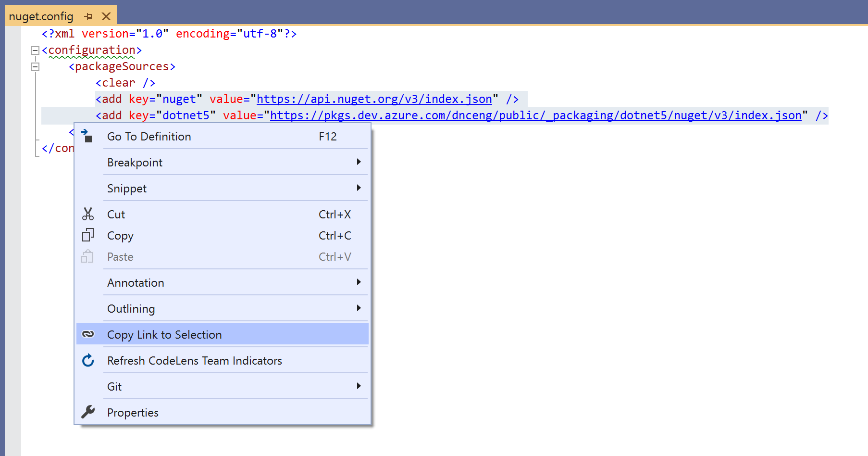The image size is (868, 456).
Task: Open the Git submenu
Action: pyautogui.click(x=222, y=387)
